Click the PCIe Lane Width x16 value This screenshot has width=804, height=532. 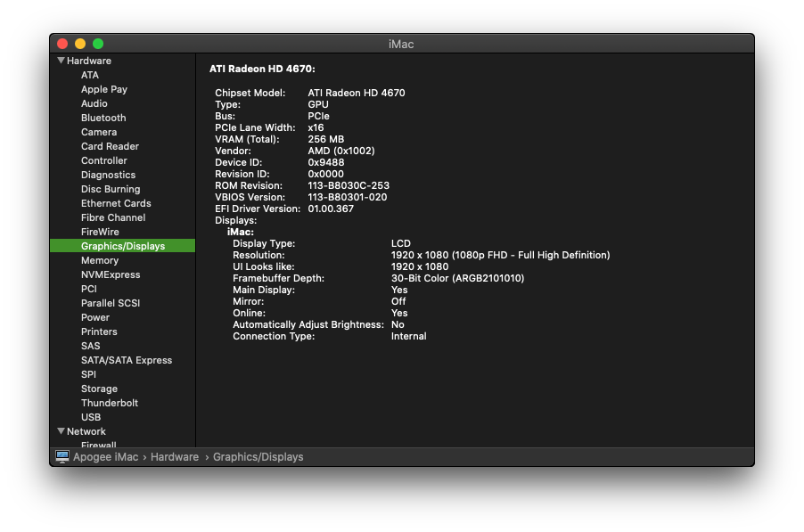[316, 127]
